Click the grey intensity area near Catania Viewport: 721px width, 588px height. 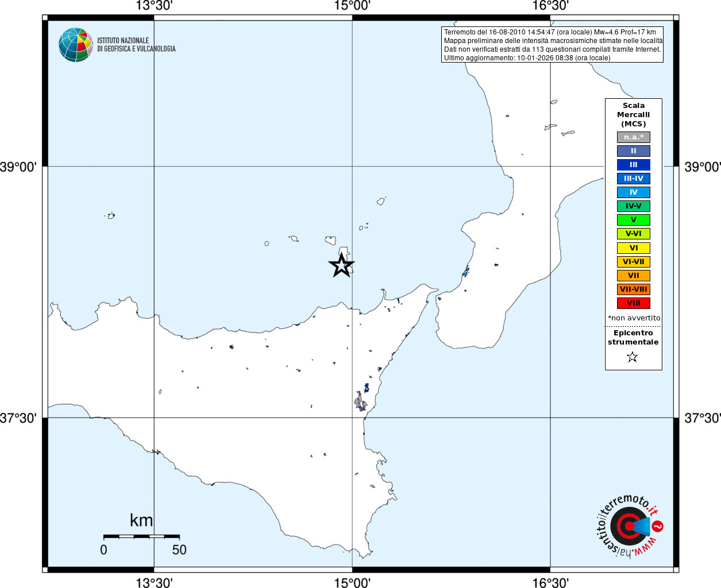pyautogui.click(x=360, y=401)
